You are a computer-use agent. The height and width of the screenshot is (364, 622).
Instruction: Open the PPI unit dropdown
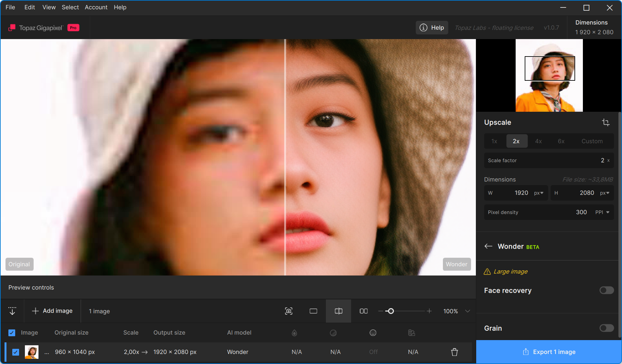tap(603, 212)
